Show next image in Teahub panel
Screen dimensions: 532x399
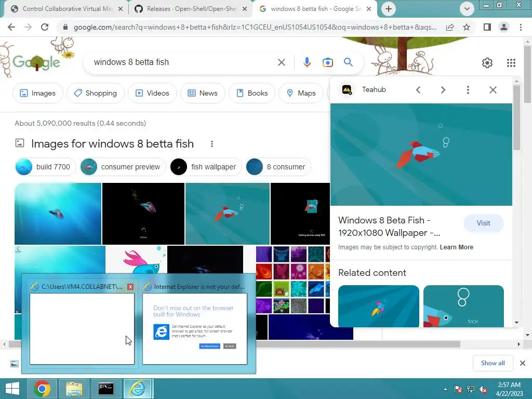pyautogui.click(x=443, y=90)
